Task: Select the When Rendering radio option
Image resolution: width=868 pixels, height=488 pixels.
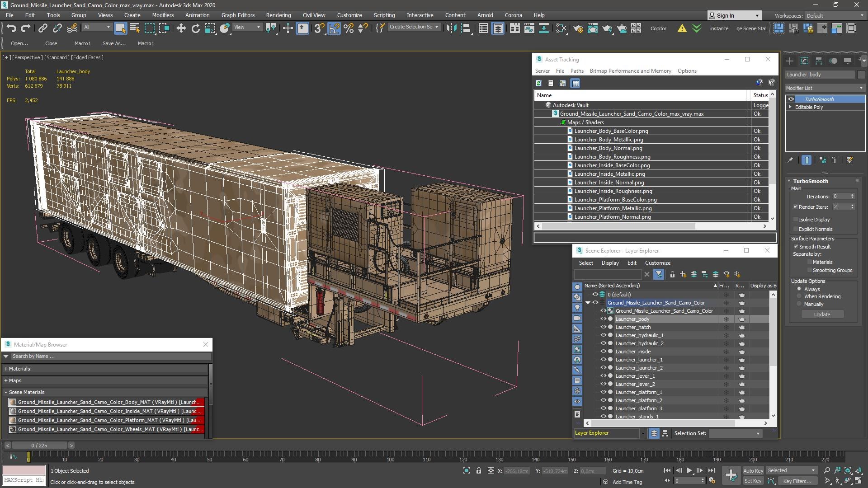Action: 799,296
